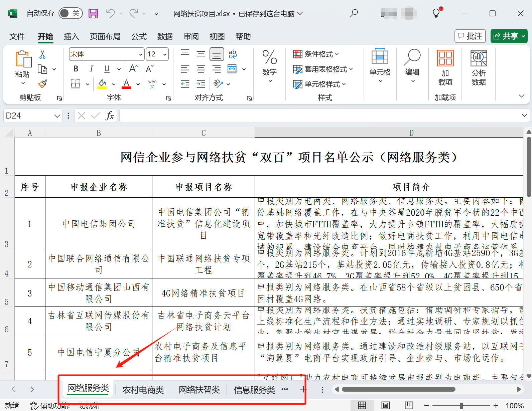Toggle Underline formatting
This screenshot has width=532, height=411.
pyautogui.click(x=107, y=69)
